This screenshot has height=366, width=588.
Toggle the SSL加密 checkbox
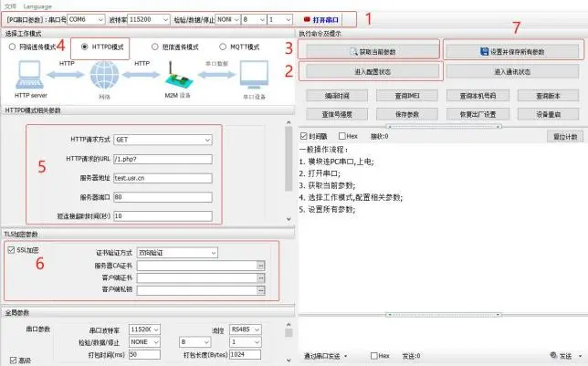click(11, 250)
